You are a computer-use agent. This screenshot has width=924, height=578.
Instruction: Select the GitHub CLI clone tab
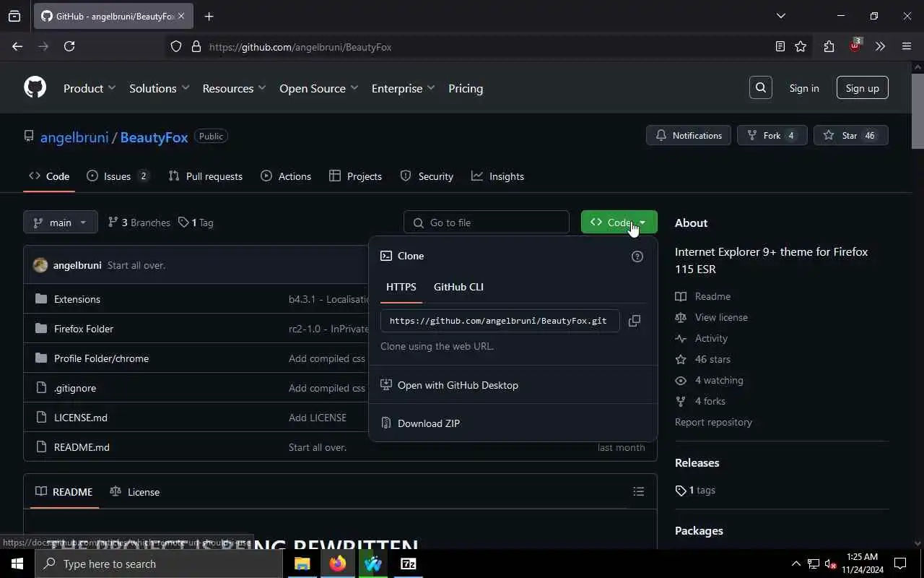tap(458, 287)
